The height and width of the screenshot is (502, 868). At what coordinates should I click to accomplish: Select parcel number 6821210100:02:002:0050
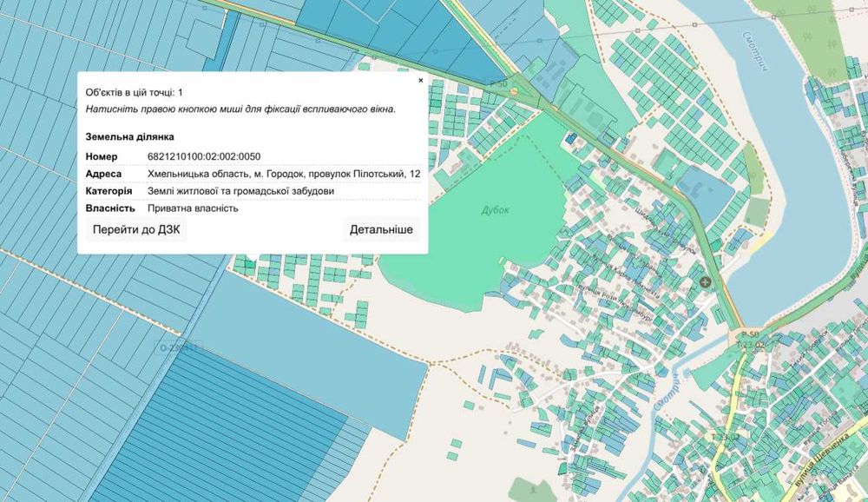pos(204,157)
